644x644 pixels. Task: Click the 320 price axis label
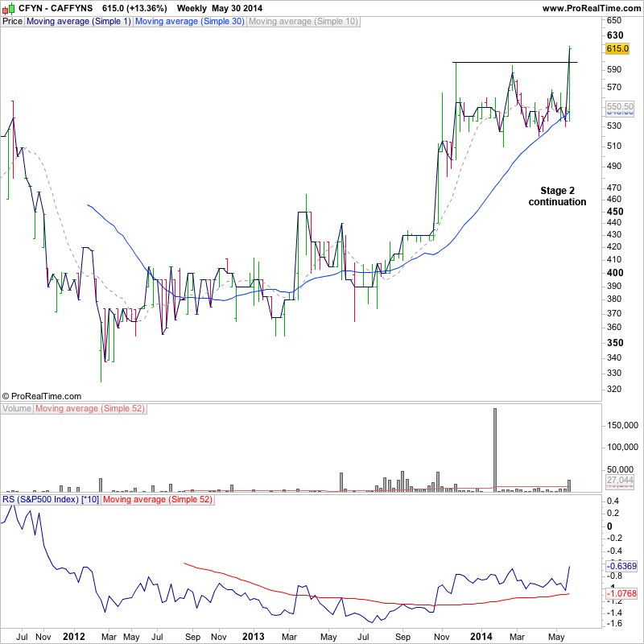coord(614,389)
